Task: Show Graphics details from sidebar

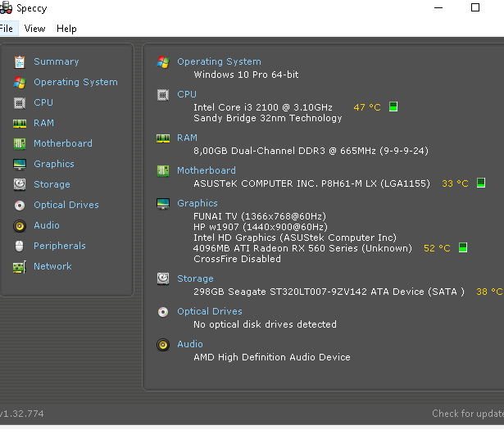Action: [x=54, y=164]
